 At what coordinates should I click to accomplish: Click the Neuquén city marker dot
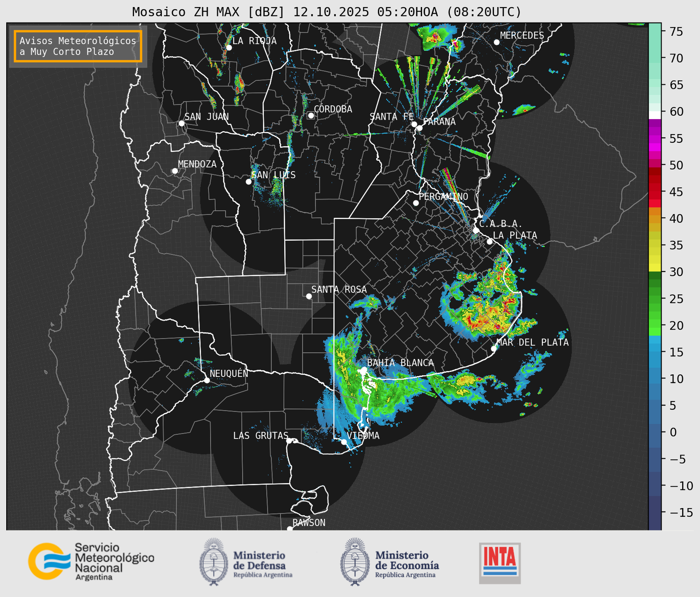207,380
